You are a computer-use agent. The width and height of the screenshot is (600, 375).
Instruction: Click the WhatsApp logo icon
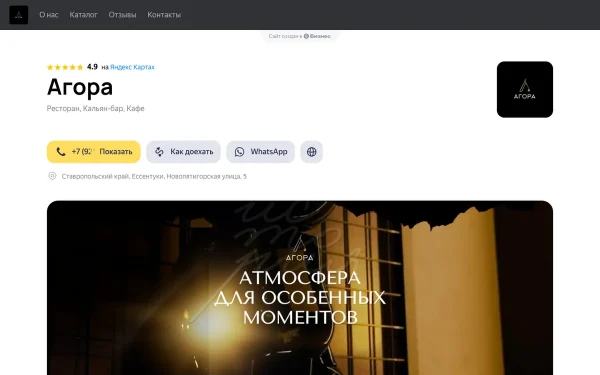(x=240, y=152)
